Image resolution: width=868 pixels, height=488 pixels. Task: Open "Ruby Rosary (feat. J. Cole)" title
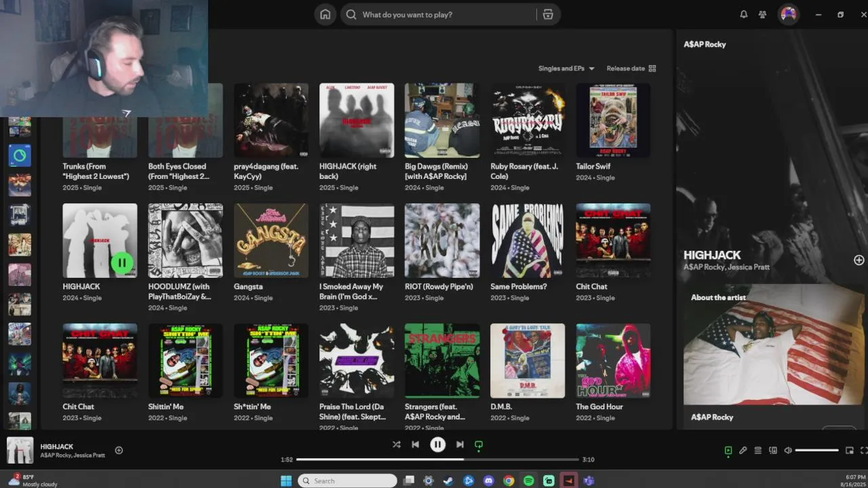point(524,171)
